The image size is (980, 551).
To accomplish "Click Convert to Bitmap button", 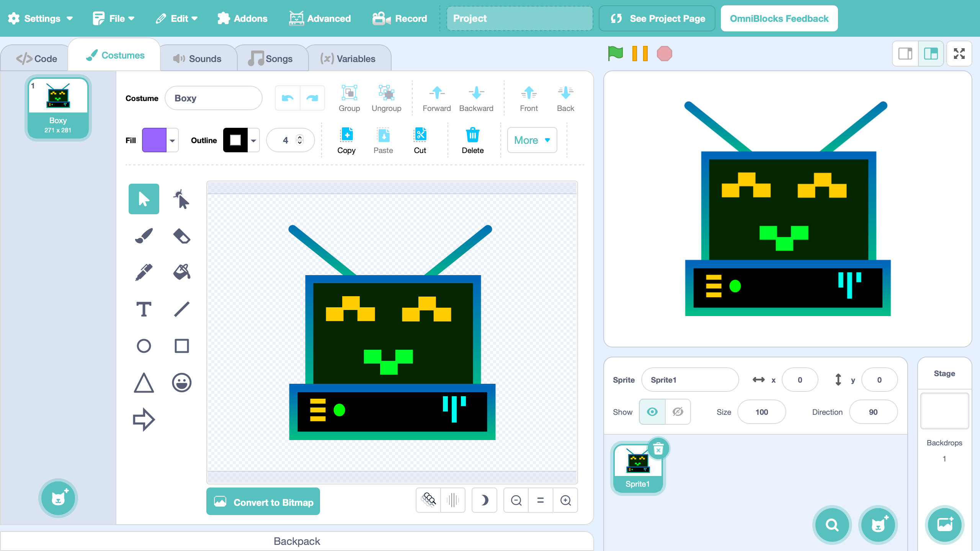I will [263, 502].
